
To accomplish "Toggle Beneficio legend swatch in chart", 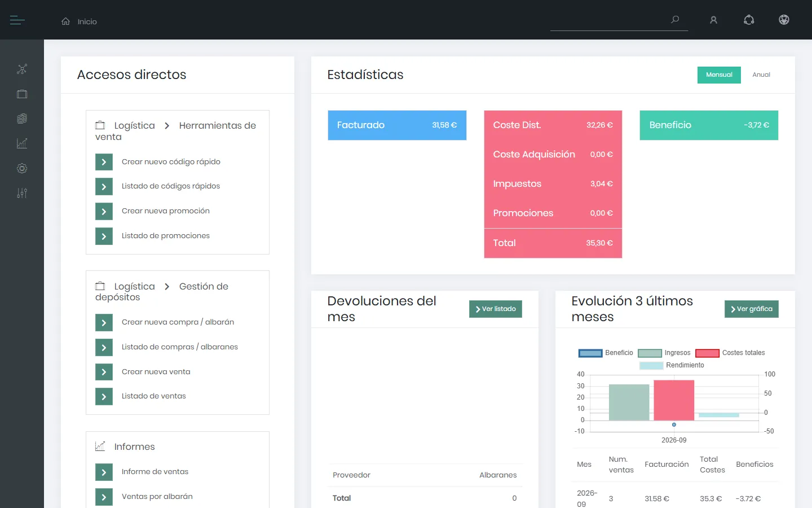I will [590, 353].
